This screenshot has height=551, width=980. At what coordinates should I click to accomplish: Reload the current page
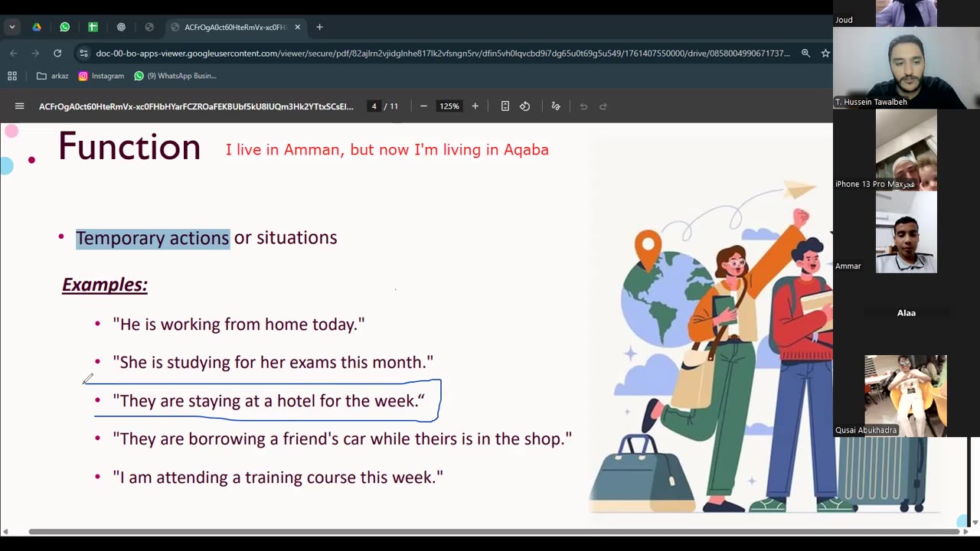(x=57, y=53)
